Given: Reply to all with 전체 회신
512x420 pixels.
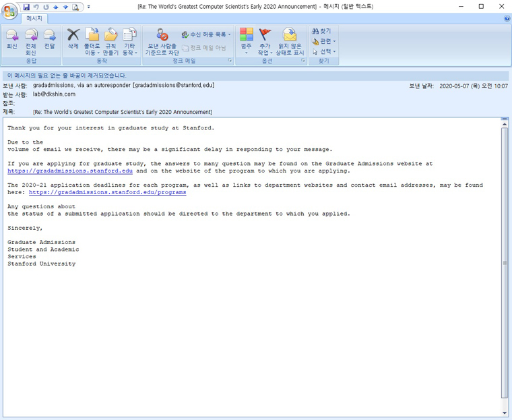Looking at the screenshot, I should [x=31, y=42].
